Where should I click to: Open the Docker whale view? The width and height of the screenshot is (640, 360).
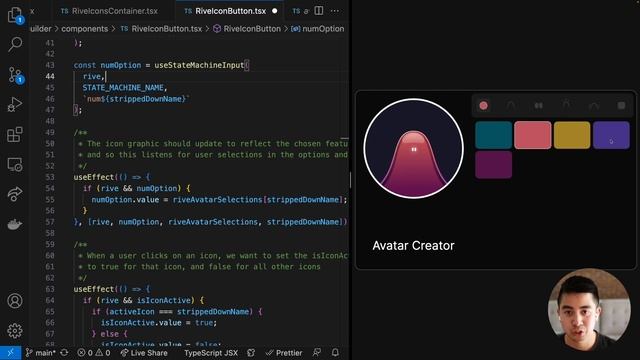[15, 224]
